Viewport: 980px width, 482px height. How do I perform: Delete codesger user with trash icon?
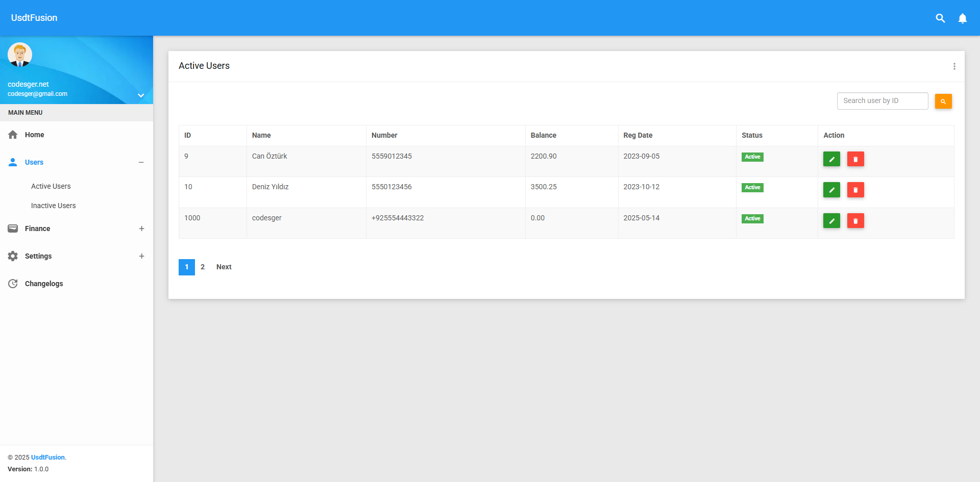[855, 221]
